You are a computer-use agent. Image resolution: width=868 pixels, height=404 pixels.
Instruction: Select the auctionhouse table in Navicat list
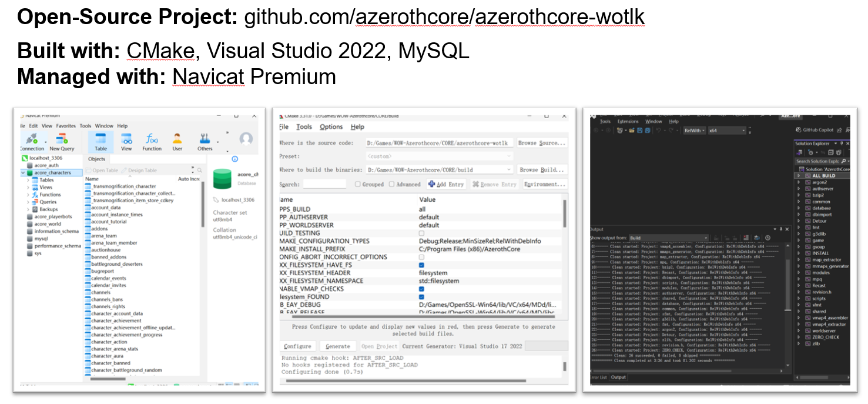pos(106,250)
